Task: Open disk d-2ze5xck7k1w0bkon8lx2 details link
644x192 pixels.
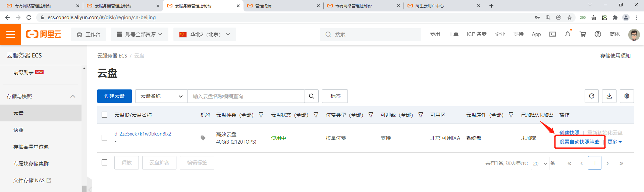Action: click(x=143, y=134)
